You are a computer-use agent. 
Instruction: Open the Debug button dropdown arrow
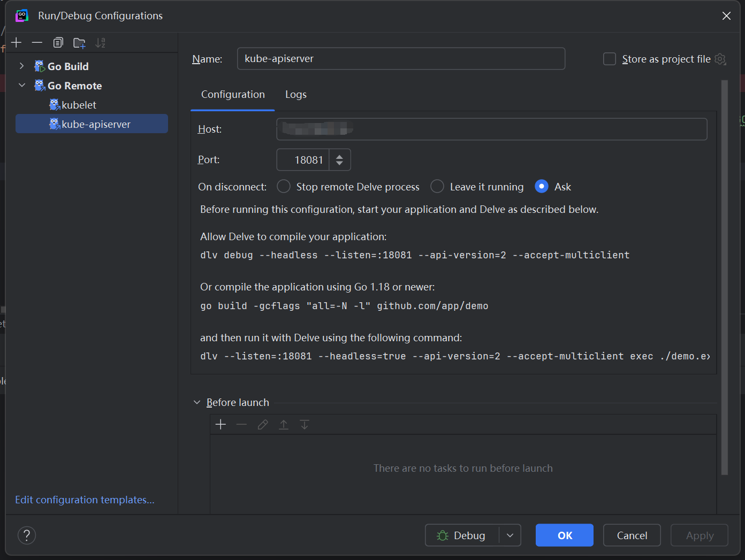[510, 535]
